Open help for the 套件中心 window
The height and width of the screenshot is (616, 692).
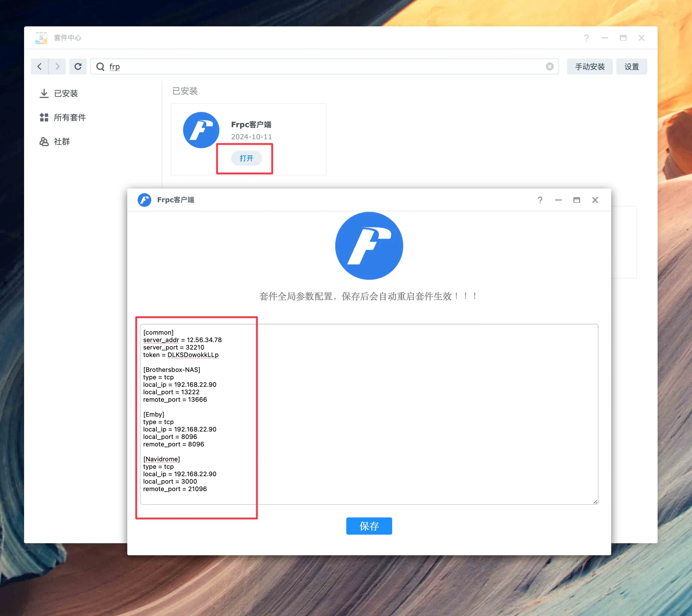click(587, 38)
